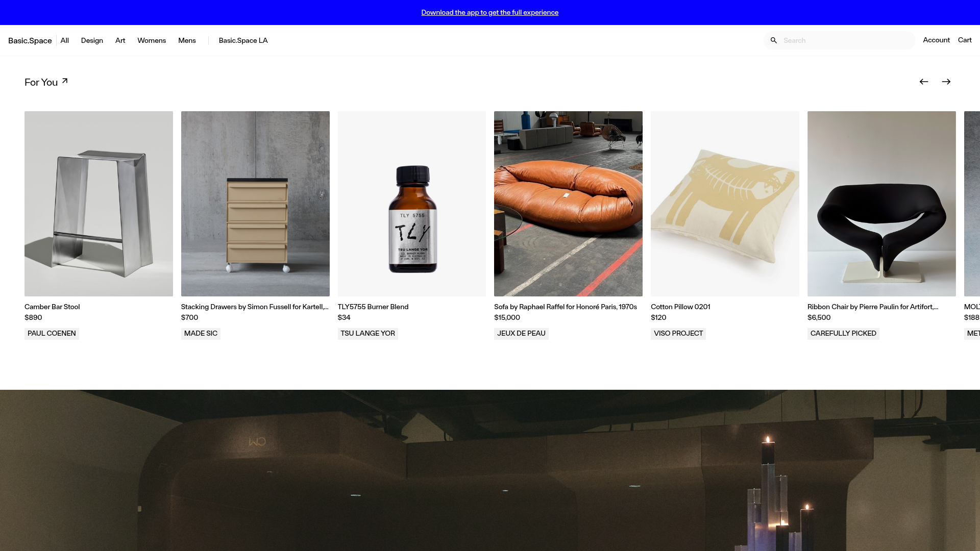Open the 'For You' section via its arrow icon
980x551 pixels.
pos(64,80)
